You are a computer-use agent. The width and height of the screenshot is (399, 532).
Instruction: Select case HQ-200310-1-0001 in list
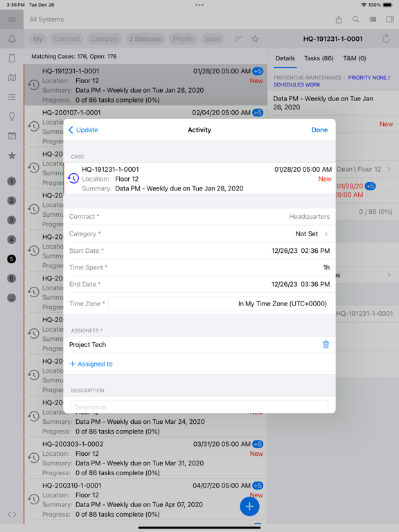(x=145, y=499)
